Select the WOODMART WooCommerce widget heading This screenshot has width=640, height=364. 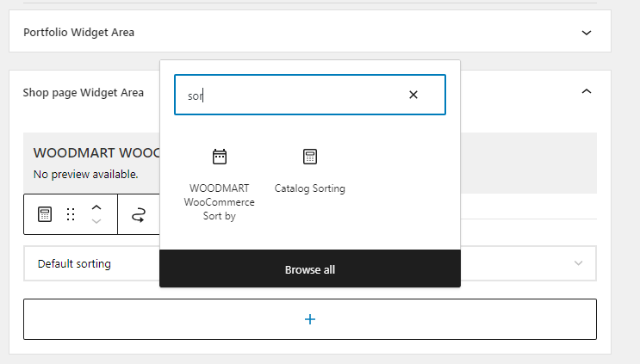pyautogui.click(x=96, y=153)
